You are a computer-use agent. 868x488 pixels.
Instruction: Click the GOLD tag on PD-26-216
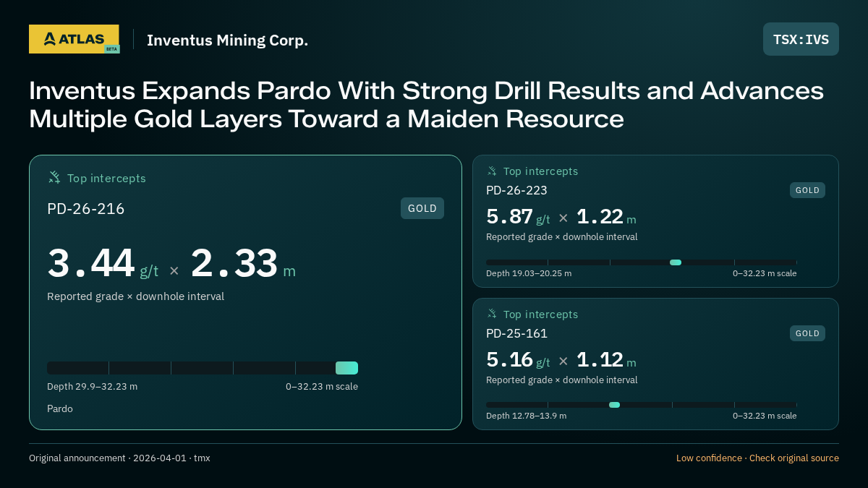point(422,208)
